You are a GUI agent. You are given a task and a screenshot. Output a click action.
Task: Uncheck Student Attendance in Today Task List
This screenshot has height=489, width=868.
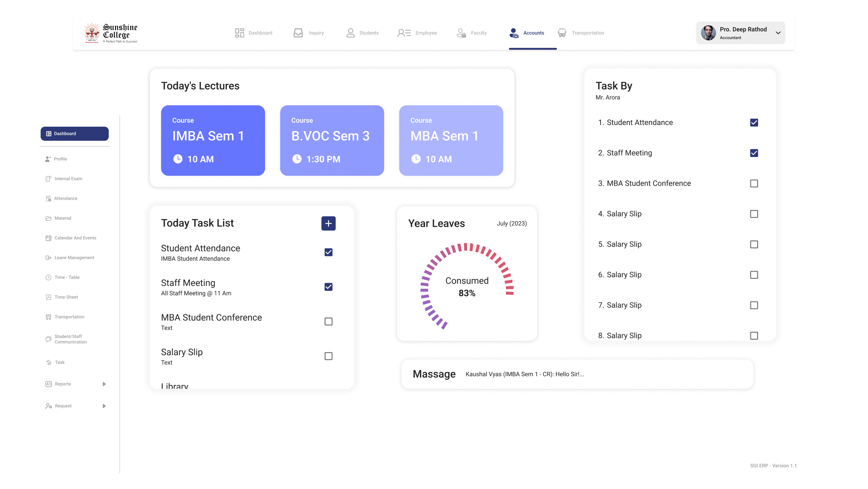tap(328, 252)
